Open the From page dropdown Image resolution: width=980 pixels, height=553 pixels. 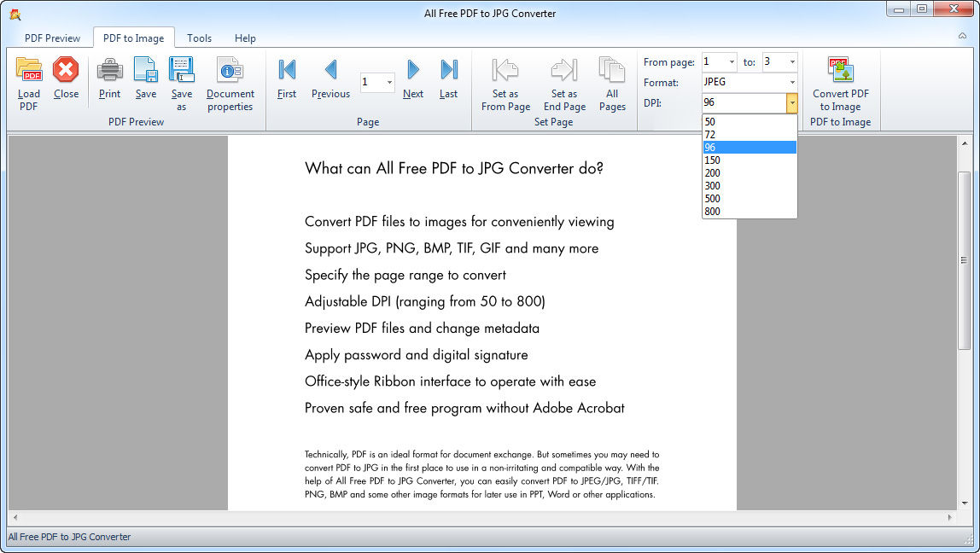coord(732,61)
